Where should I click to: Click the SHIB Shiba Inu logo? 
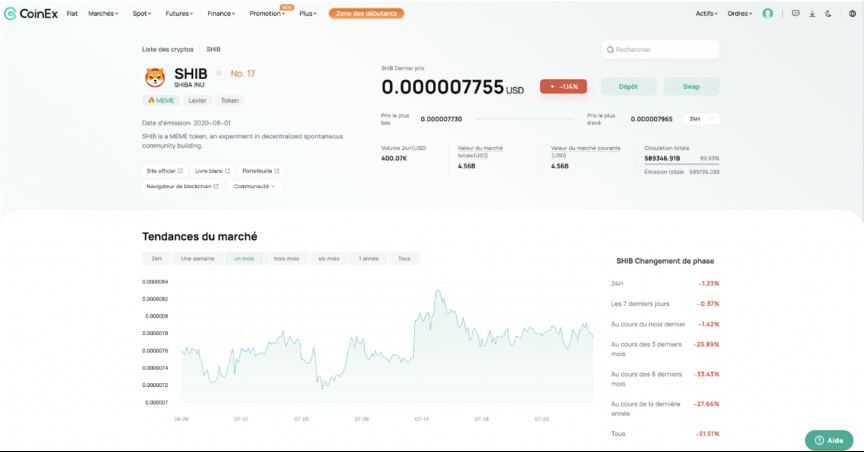tap(155, 77)
